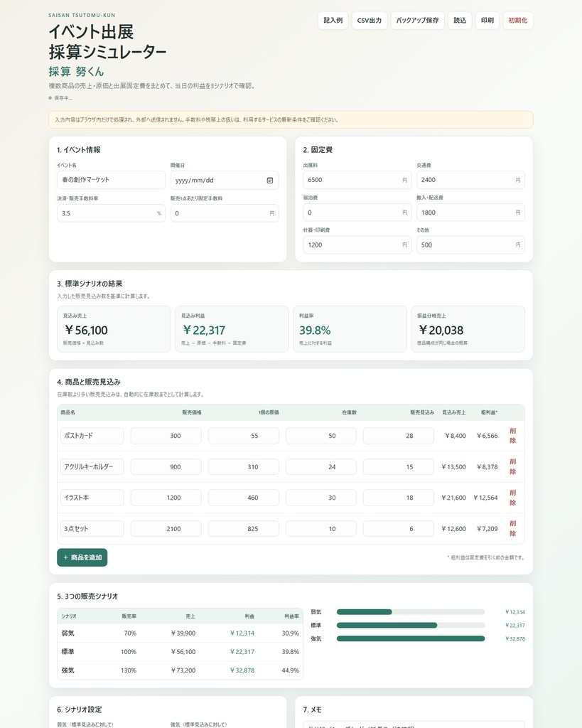This screenshot has height=728, width=582.
Task: Click 強気 scenario profit rate 44.9%
Action: pos(290,670)
